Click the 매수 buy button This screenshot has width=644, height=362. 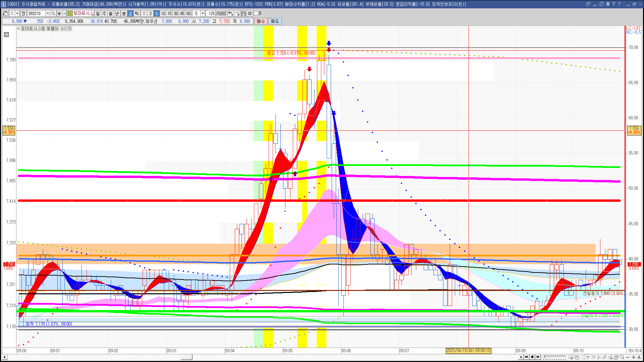click(261, 21)
